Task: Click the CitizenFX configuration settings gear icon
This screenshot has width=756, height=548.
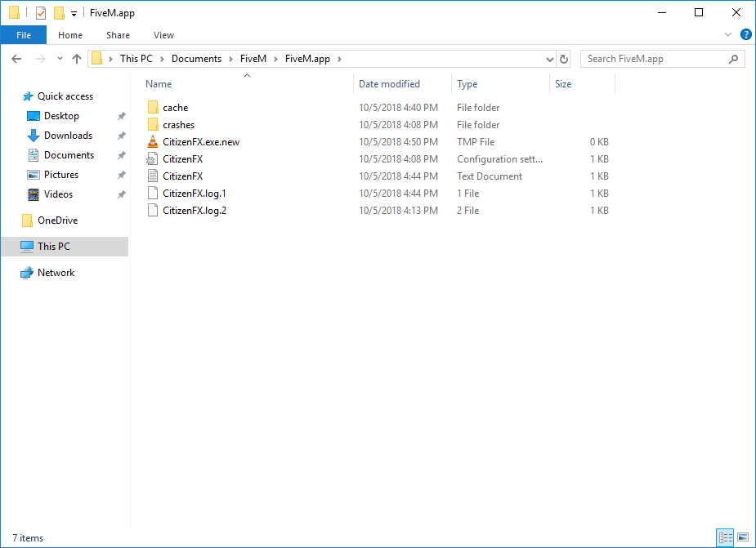Action: coord(152,159)
